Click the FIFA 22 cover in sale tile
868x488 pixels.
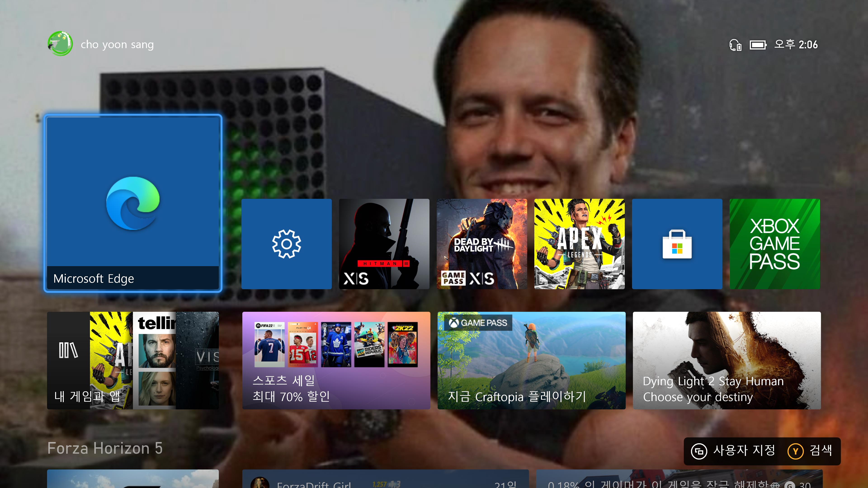click(x=269, y=344)
